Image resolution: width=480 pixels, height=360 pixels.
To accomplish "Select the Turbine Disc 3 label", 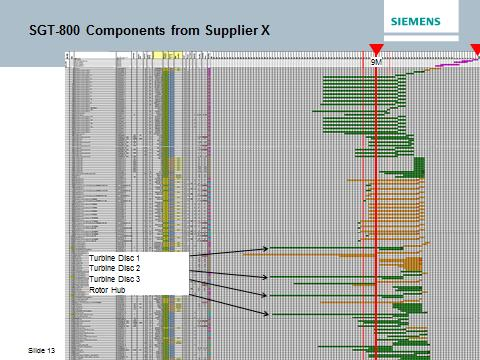I will (x=114, y=279).
